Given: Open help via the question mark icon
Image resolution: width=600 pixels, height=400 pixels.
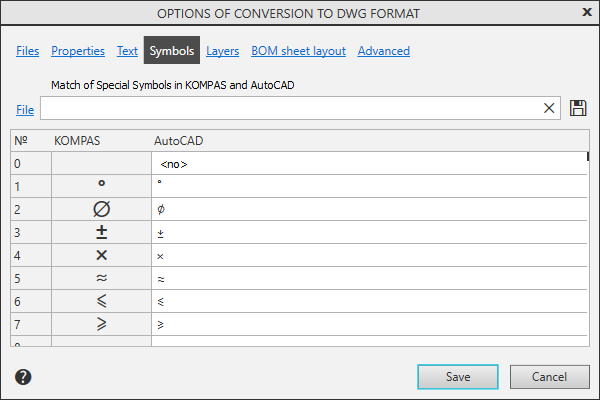Looking at the screenshot, I should point(24,377).
